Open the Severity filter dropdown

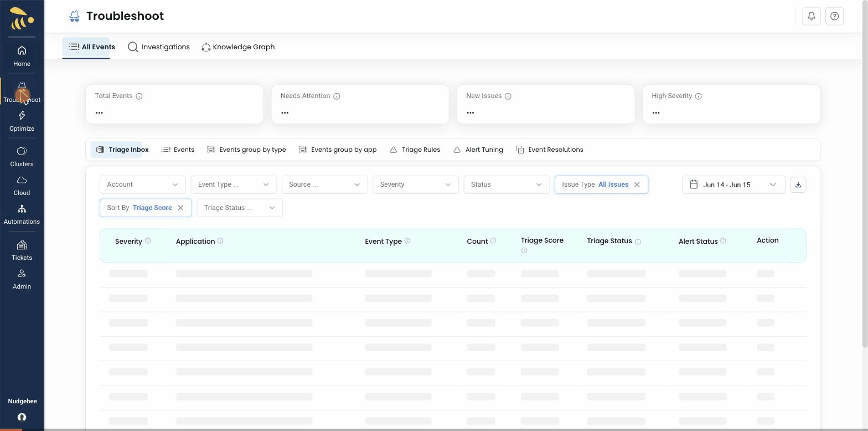tap(416, 184)
